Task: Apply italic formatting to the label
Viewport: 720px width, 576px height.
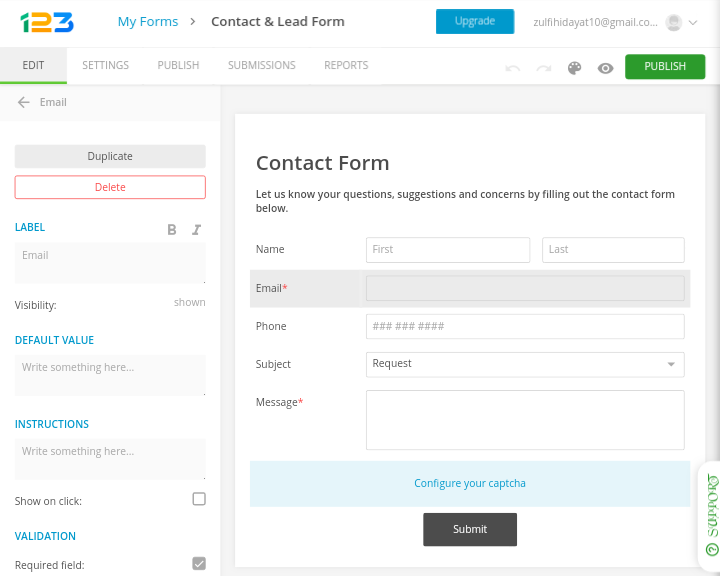Action: (x=197, y=230)
